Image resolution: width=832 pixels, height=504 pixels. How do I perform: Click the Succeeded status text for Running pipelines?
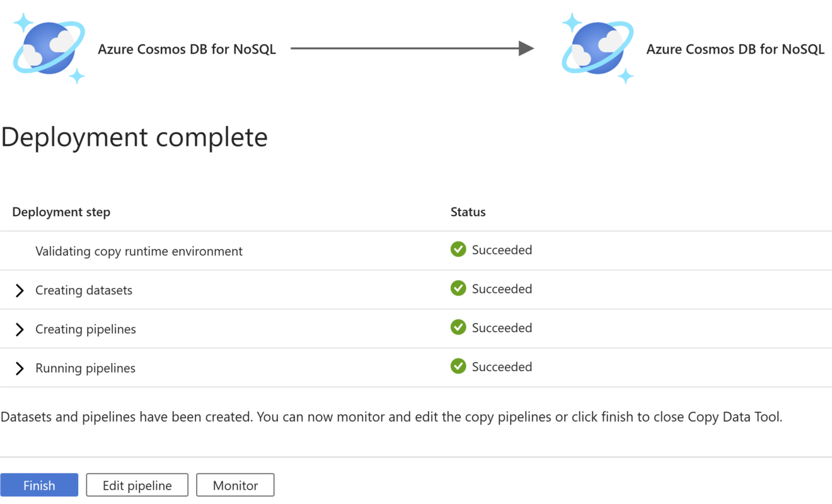pos(502,367)
